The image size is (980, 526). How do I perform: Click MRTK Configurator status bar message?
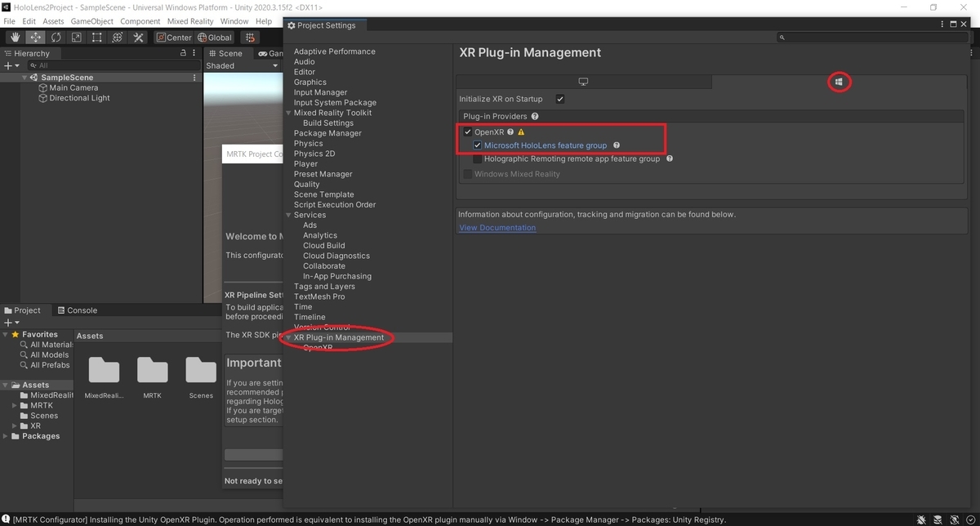370,519
